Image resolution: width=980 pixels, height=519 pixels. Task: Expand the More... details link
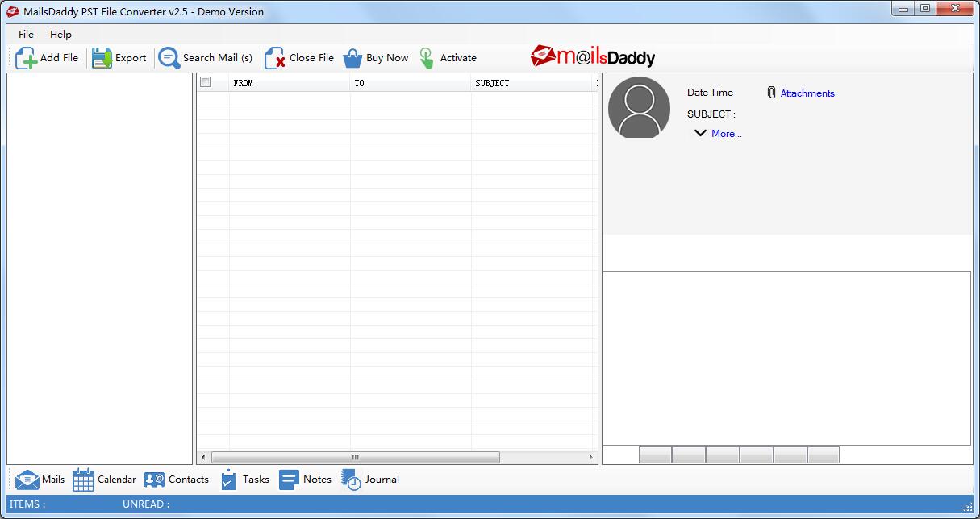point(726,134)
